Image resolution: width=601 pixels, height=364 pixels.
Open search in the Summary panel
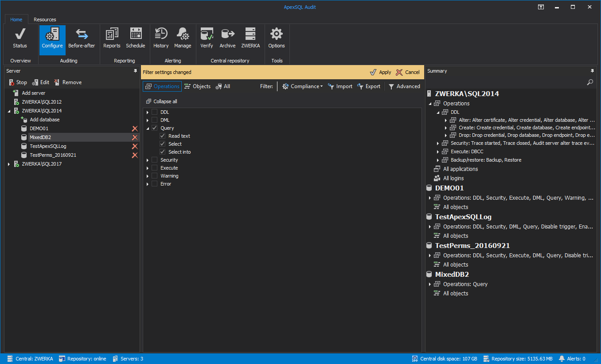[590, 82]
